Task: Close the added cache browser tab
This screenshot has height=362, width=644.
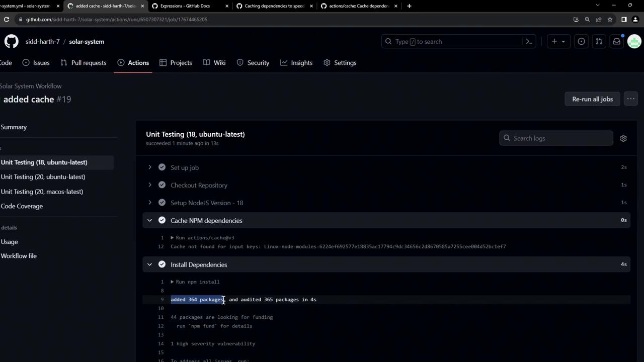Action: click(x=142, y=6)
